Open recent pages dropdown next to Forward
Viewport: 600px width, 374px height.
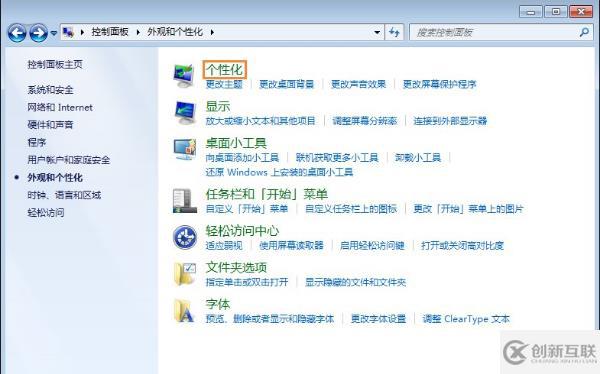[54, 33]
